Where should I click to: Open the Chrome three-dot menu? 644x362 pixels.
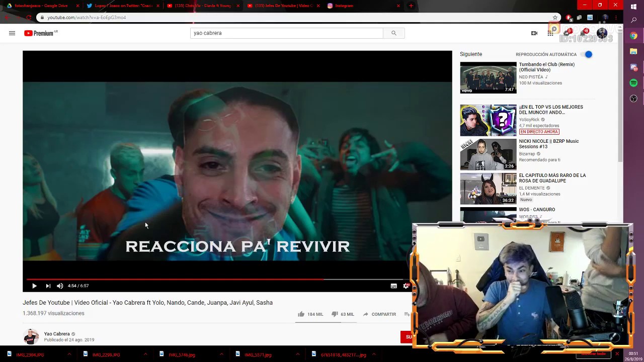coord(617,18)
